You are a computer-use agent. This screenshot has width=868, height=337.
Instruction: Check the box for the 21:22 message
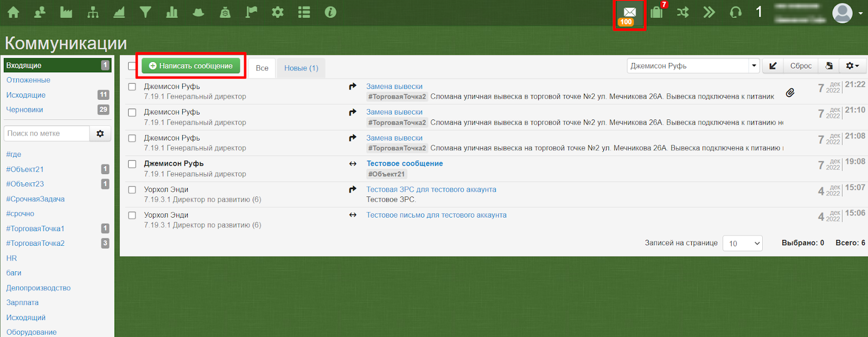pyautogui.click(x=132, y=87)
